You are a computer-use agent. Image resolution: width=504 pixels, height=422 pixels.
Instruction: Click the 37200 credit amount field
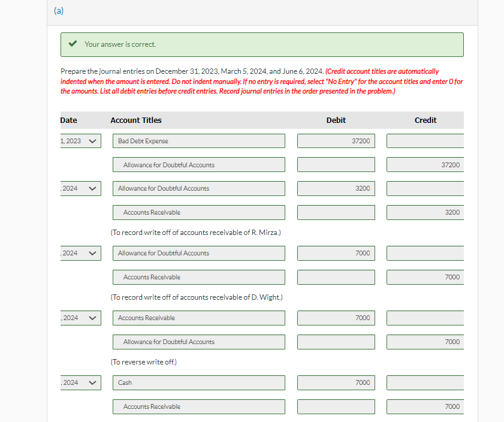(425, 164)
